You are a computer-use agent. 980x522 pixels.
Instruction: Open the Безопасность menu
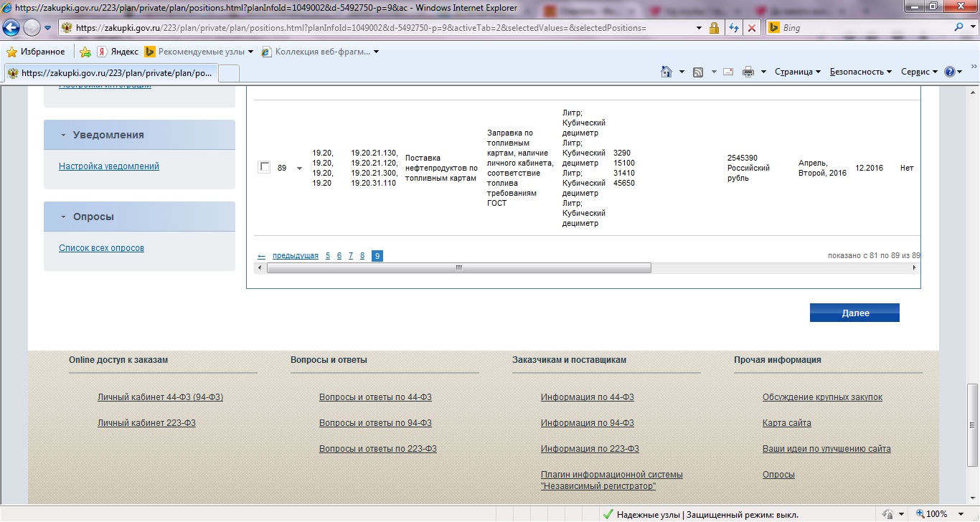coord(860,72)
